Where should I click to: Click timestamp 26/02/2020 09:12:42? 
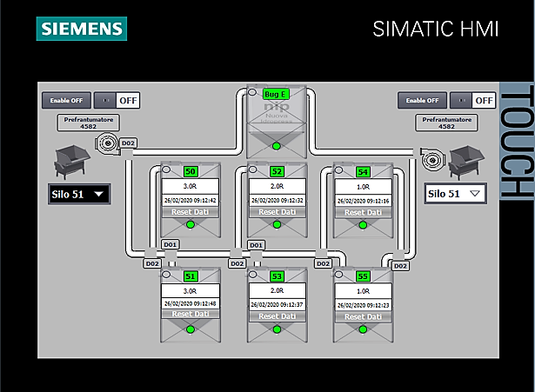(x=190, y=201)
